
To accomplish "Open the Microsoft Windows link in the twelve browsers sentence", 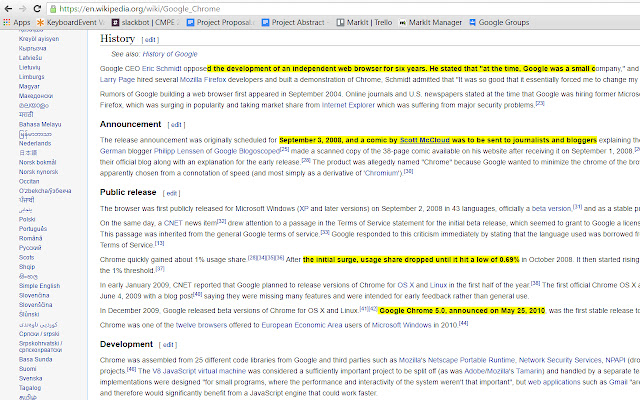I will pyautogui.click(x=402, y=325).
